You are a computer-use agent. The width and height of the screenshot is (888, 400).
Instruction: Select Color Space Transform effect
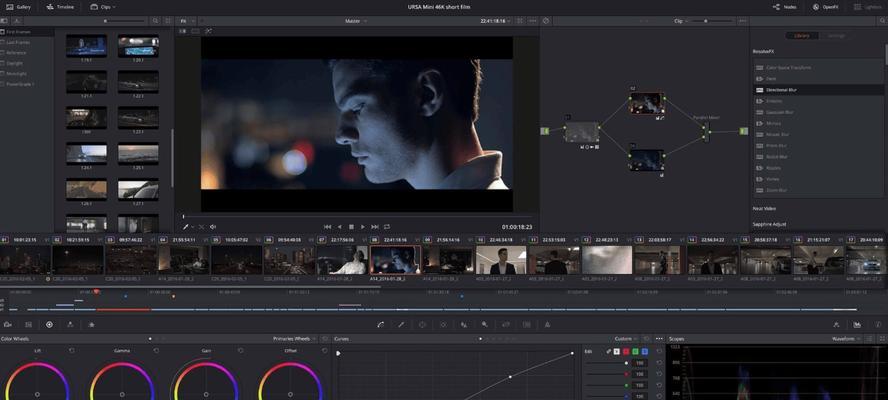819,67
